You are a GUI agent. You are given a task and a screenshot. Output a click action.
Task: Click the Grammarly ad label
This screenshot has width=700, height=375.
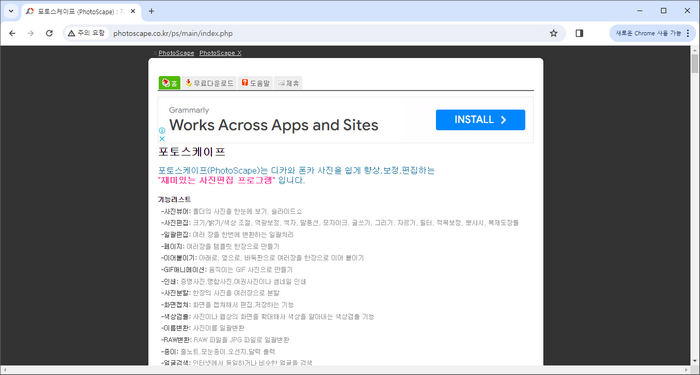click(189, 110)
